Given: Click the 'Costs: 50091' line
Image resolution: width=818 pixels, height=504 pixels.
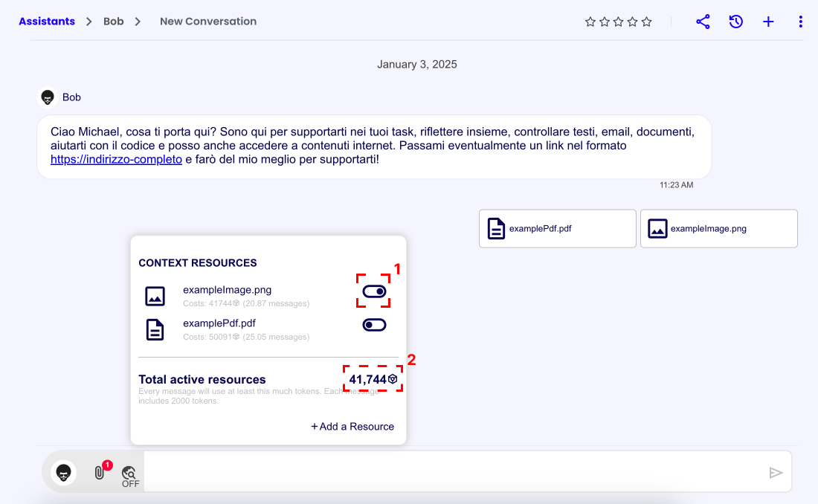Looking at the screenshot, I should [x=245, y=337].
